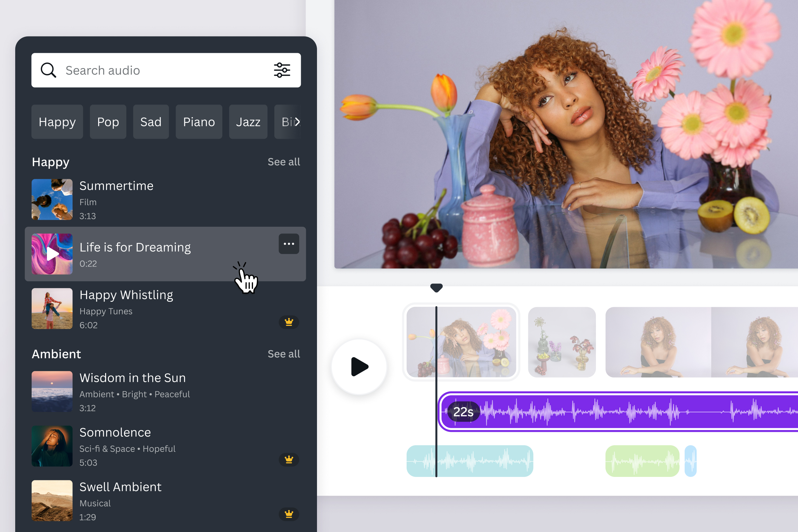The image size is (798, 532).
Task: Click the teal audio clip on timeline
Action: point(469,459)
